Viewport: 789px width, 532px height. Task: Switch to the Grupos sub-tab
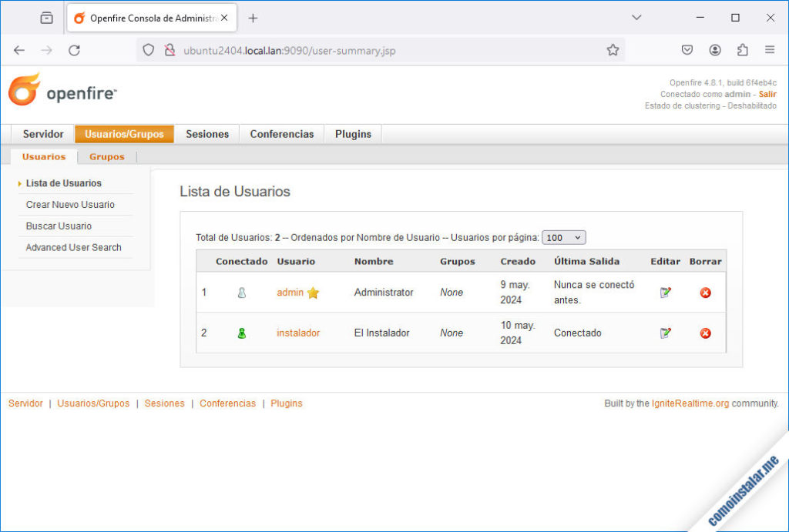[106, 156]
